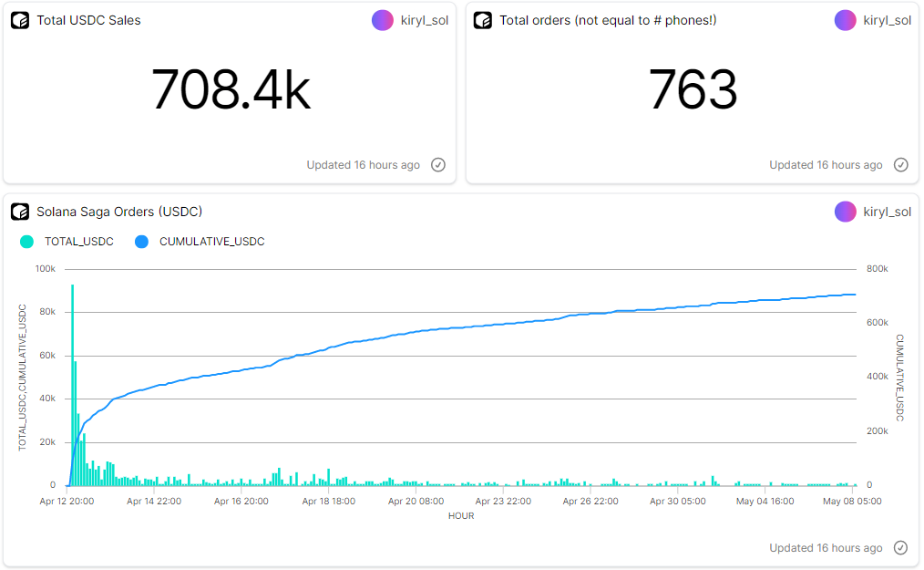Click the Apr 26 22:00 axis label

(590, 502)
